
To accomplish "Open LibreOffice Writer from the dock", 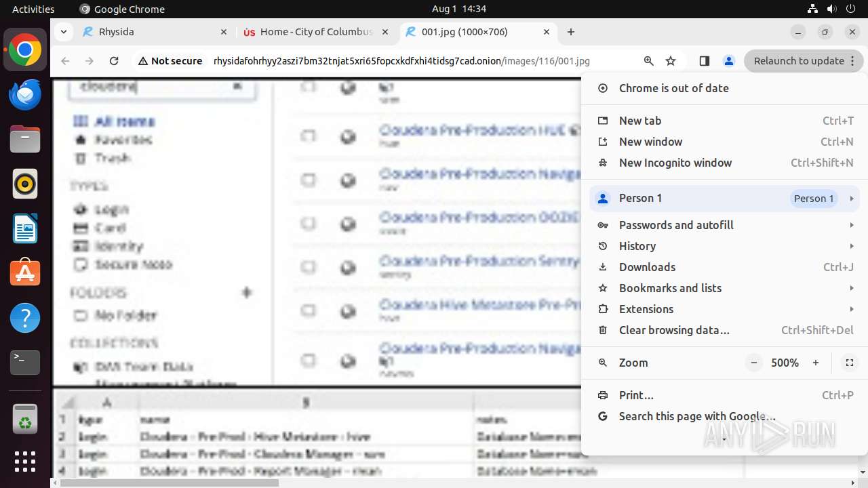I will pyautogui.click(x=25, y=228).
